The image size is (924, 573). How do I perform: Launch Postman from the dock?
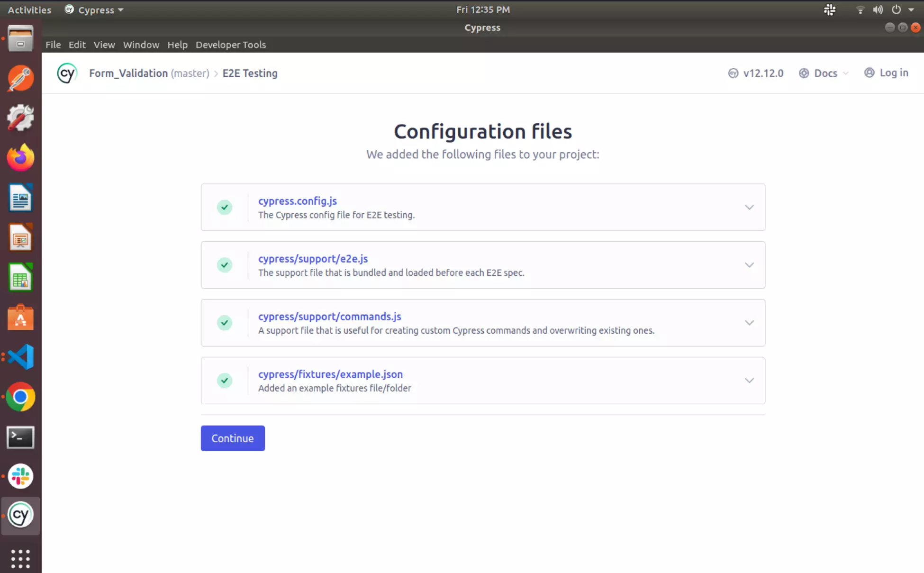(x=20, y=78)
